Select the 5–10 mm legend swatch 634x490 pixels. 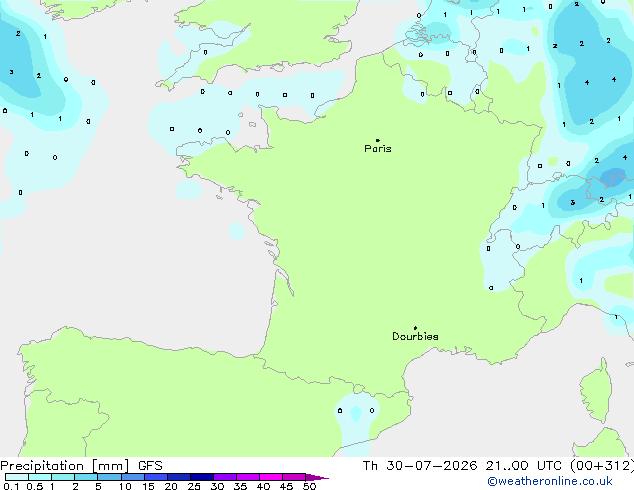pyautogui.click(x=109, y=477)
